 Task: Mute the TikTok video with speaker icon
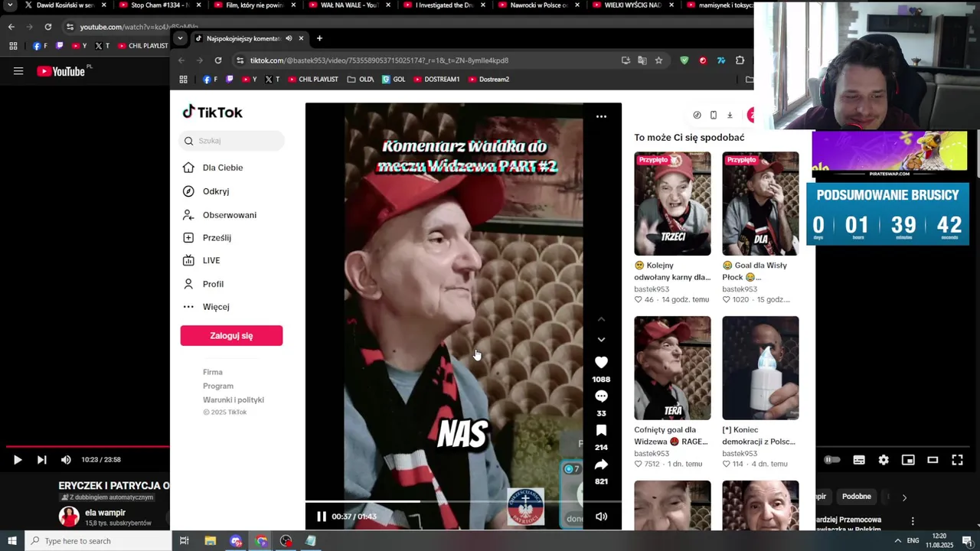click(x=602, y=517)
